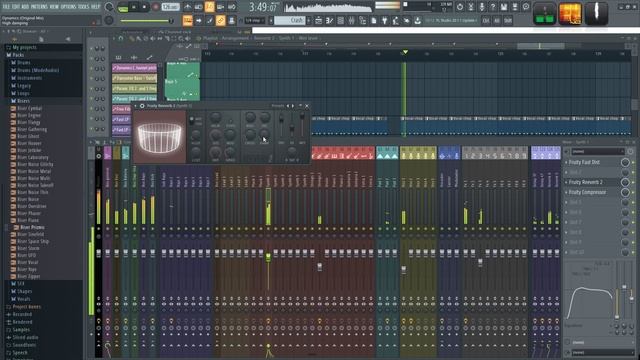The image size is (640, 360).
Task: Open Fruity Reeverb 2 slot arrow menu
Action: pyautogui.click(x=567, y=182)
